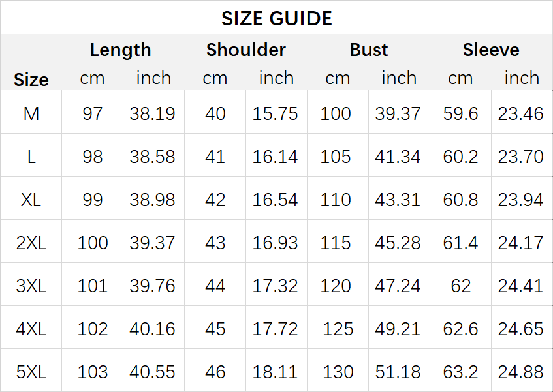Select the 5XL size row label
The height and width of the screenshot is (392, 553).
point(31,372)
